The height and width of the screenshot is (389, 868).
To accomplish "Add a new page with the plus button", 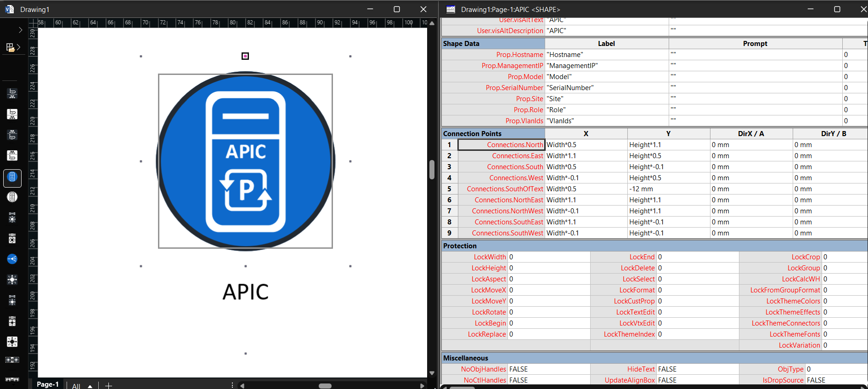I will point(108,385).
